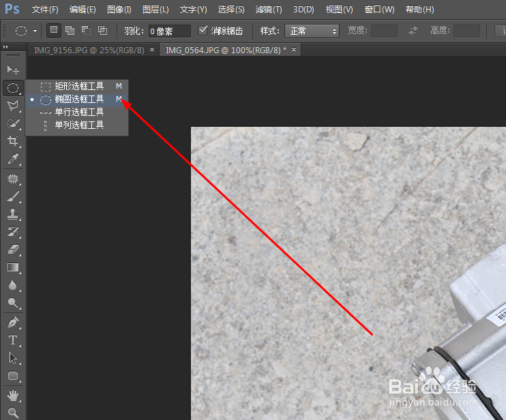This screenshot has width=506, height=420.
Task: Click the 宽度 width input field
Action: click(384, 31)
